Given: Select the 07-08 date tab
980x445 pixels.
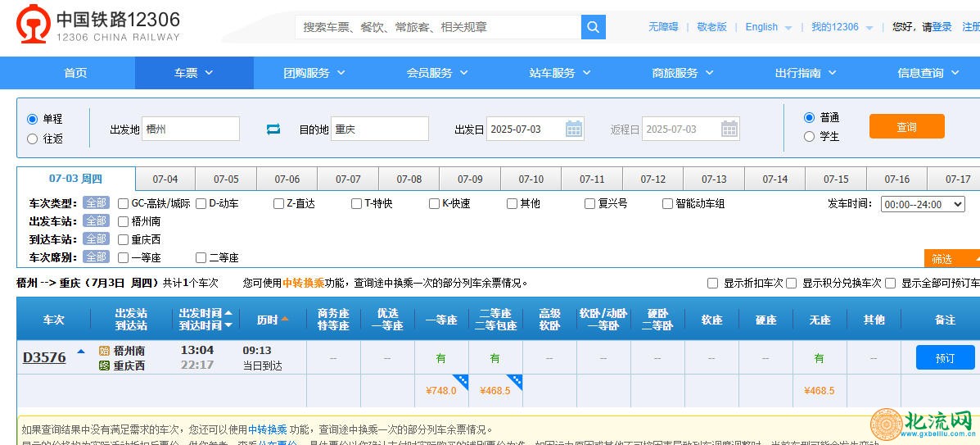Looking at the screenshot, I should (x=409, y=179).
